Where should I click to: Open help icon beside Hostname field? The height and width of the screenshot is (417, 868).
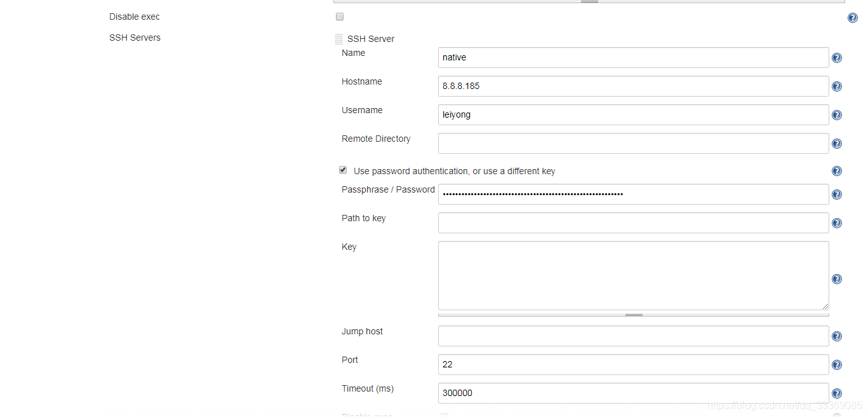837,86
